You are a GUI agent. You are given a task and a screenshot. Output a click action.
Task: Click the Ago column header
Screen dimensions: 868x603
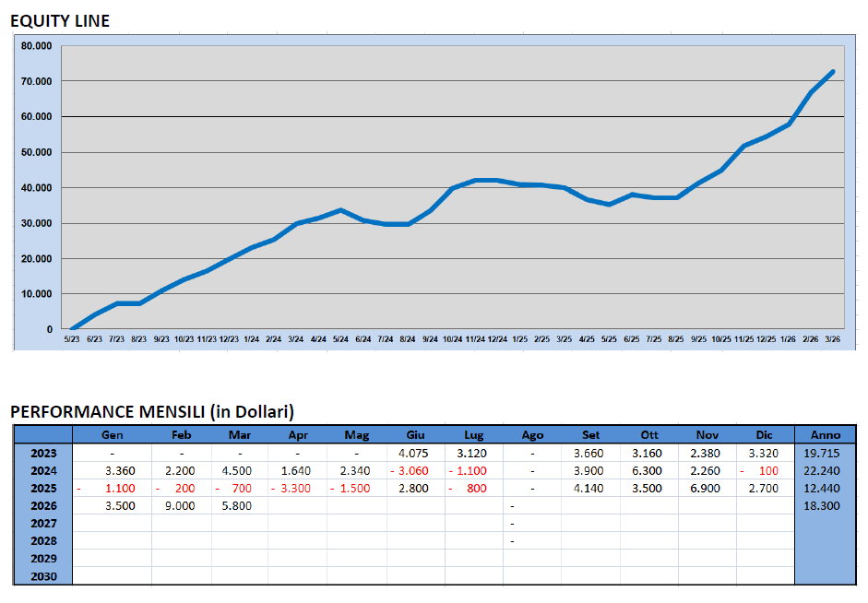point(532,434)
